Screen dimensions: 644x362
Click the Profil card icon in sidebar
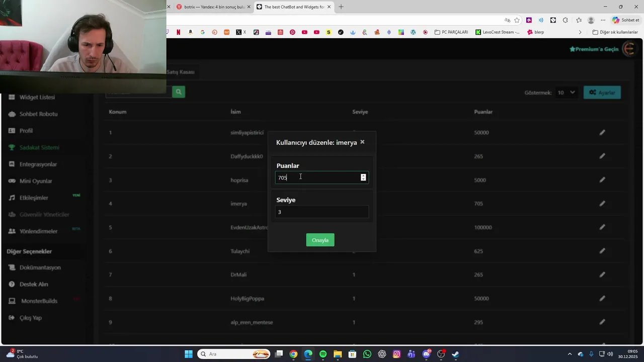click(12, 131)
